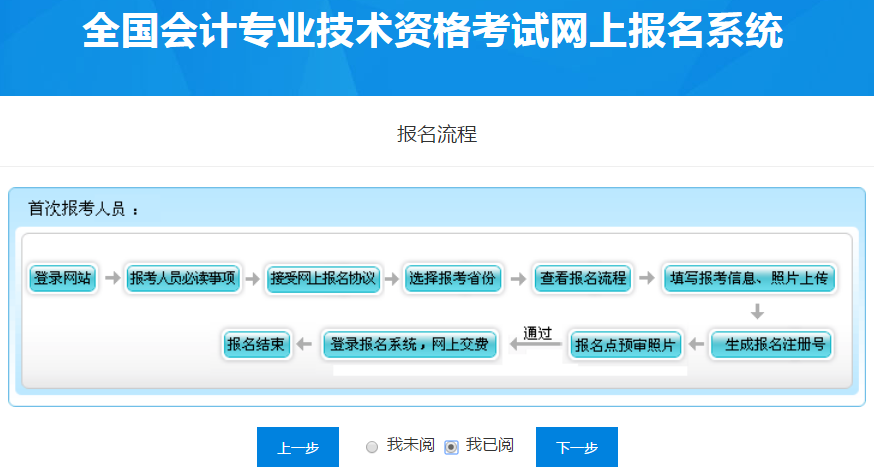Click the 全国会计专业技术资格考试网上报名系统 banner title
This screenshot has height=473, width=874.
tap(433, 33)
